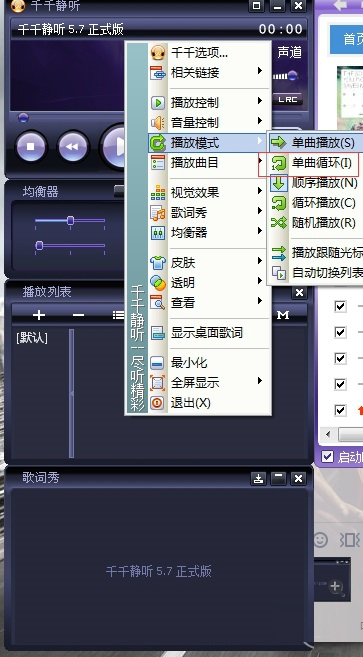Click the plus add-files playlist icon
The image size is (363, 657).
point(39,315)
